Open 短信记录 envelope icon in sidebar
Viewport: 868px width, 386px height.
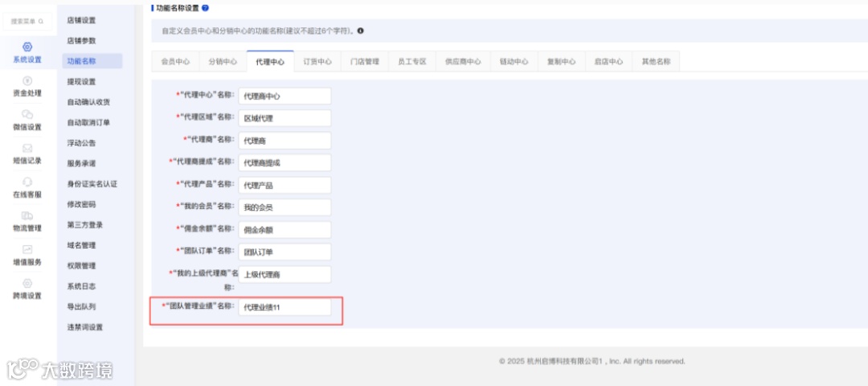pos(27,149)
